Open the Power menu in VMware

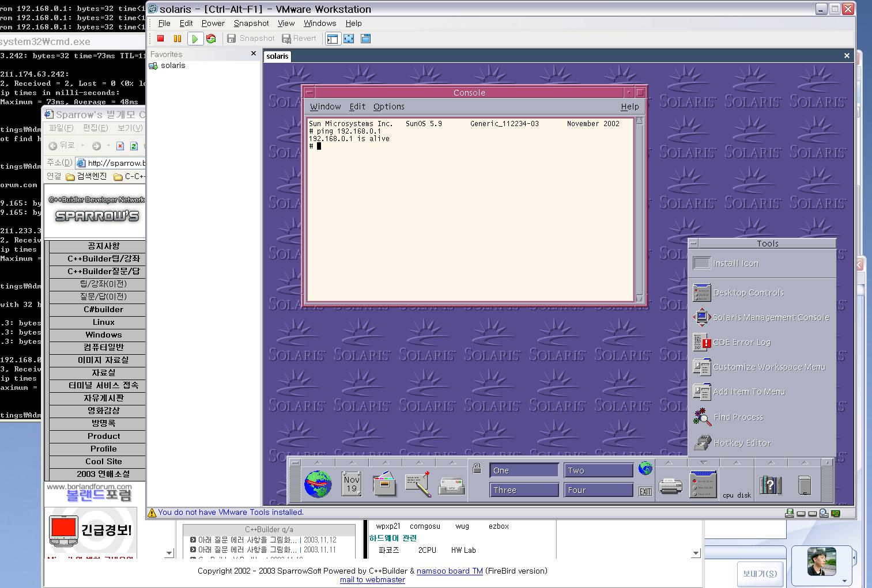click(x=213, y=23)
